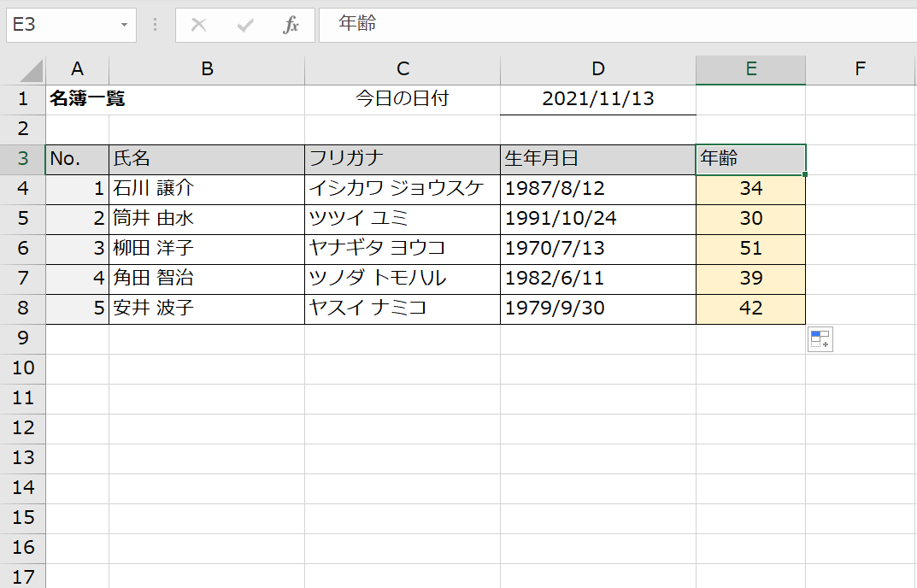Click the Insert Function fx icon
Viewport: 917px width, 588px height.
(291, 25)
